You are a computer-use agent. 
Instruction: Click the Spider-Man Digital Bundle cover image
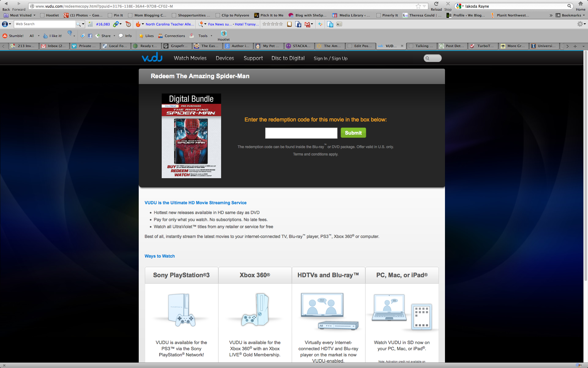point(191,136)
